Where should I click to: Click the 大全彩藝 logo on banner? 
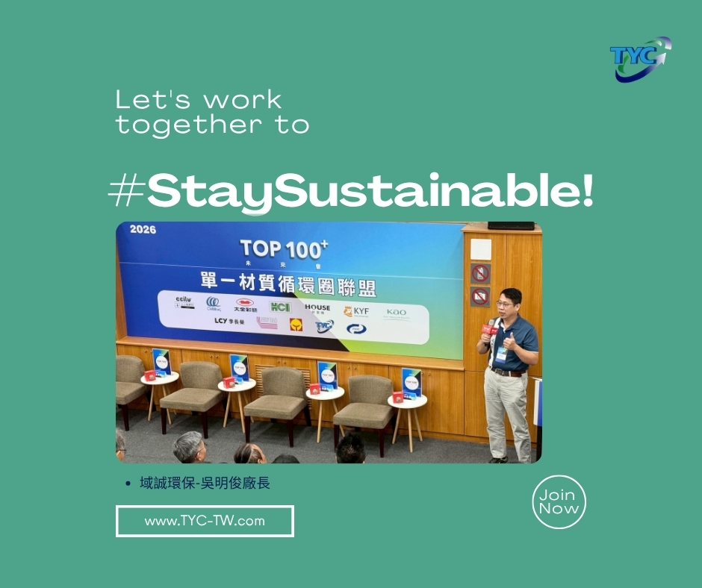(x=246, y=304)
